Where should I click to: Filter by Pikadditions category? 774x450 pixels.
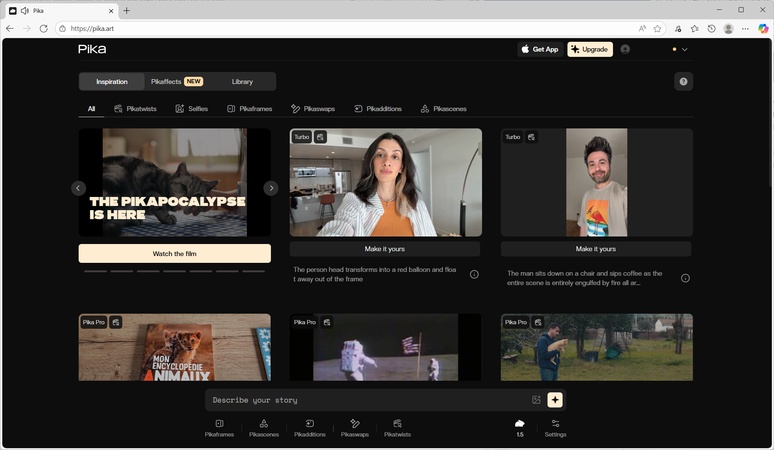pyautogui.click(x=378, y=109)
